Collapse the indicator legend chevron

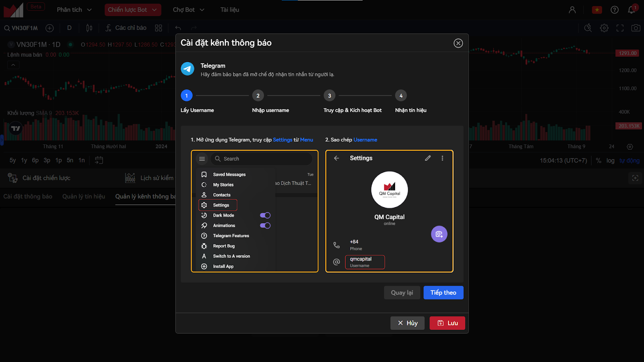click(13, 65)
